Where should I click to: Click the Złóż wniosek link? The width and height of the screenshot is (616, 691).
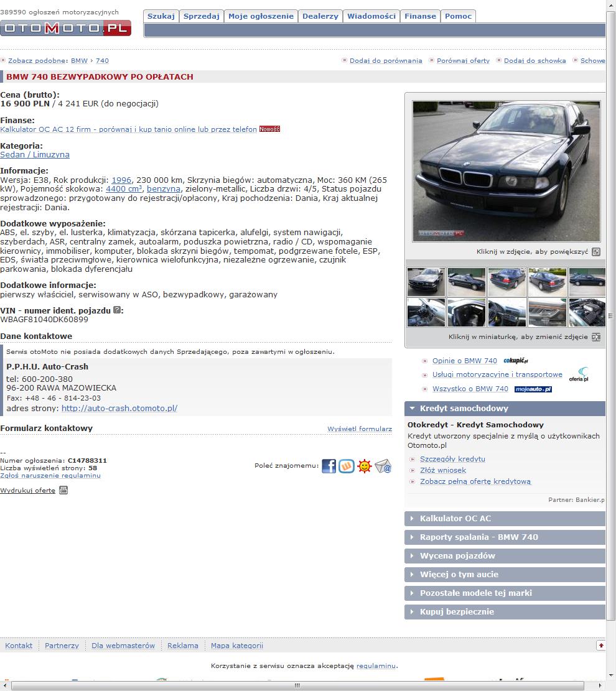pyautogui.click(x=443, y=470)
